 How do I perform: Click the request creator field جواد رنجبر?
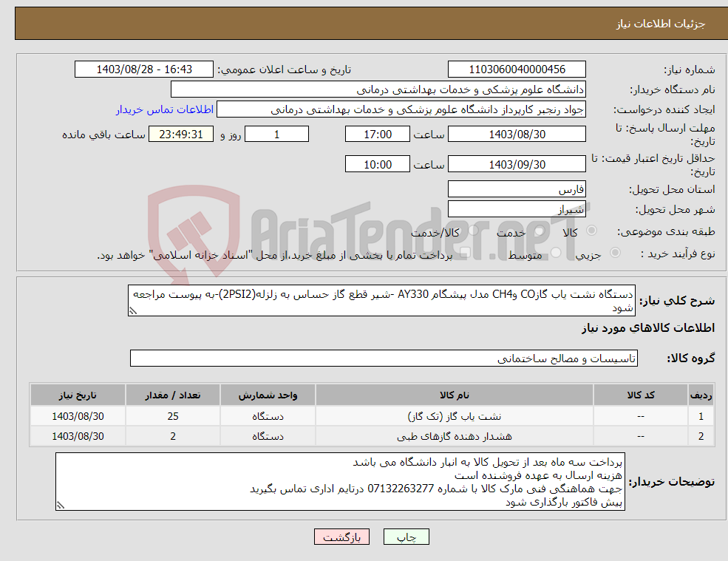(x=401, y=109)
